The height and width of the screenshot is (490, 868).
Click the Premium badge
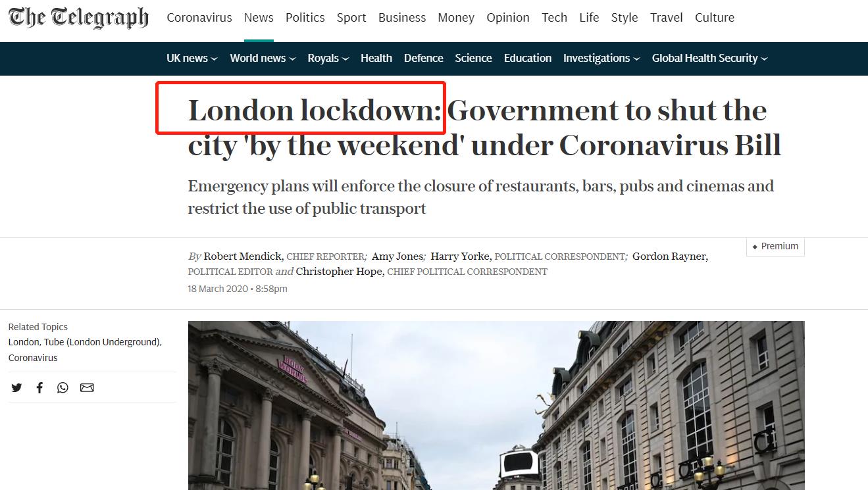[775, 246]
